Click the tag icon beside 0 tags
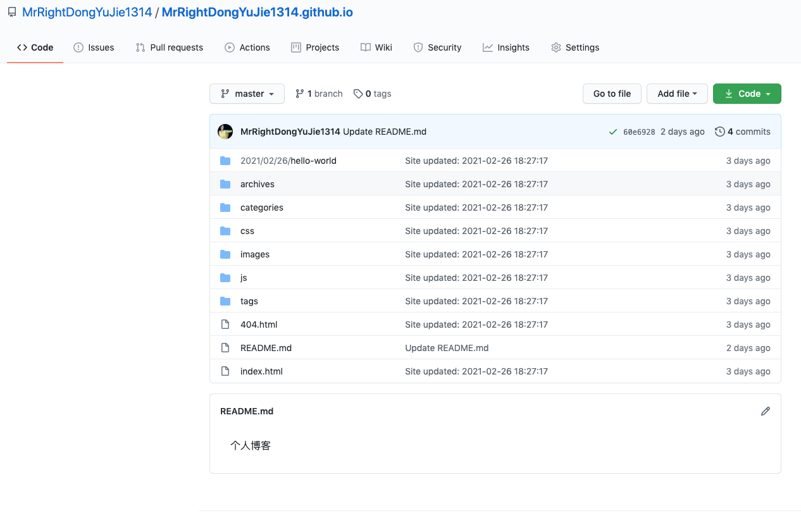 coord(358,94)
